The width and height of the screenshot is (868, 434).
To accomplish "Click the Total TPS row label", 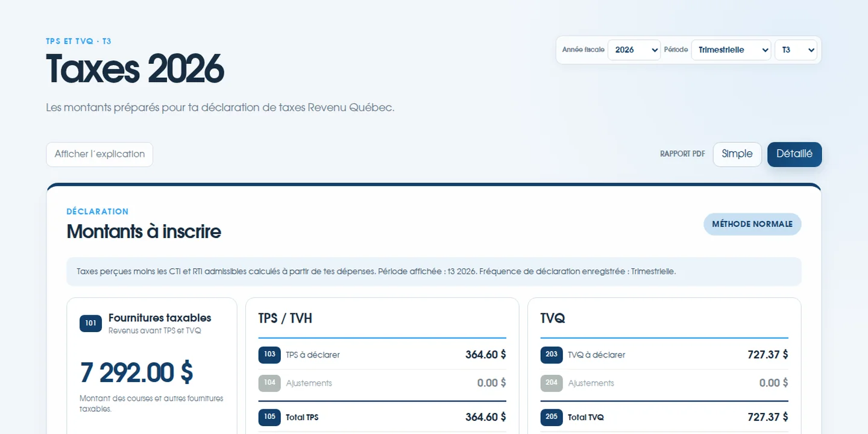I will point(302,417).
